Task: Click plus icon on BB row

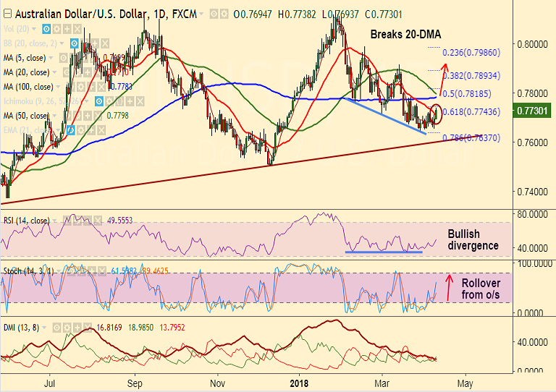Action: (x=95, y=43)
